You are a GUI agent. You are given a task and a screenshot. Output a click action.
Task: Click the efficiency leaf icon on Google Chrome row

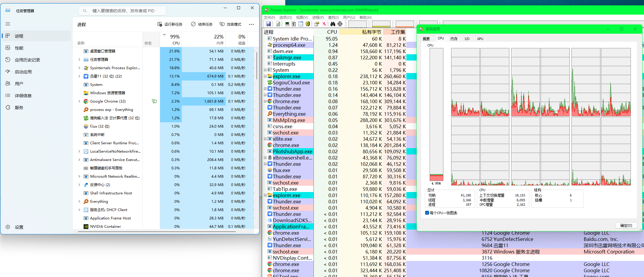click(154, 101)
